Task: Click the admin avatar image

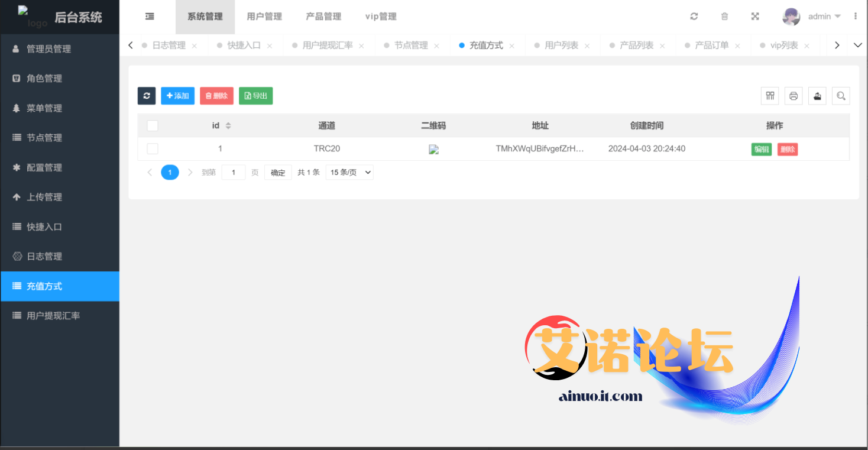Action: pos(791,17)
